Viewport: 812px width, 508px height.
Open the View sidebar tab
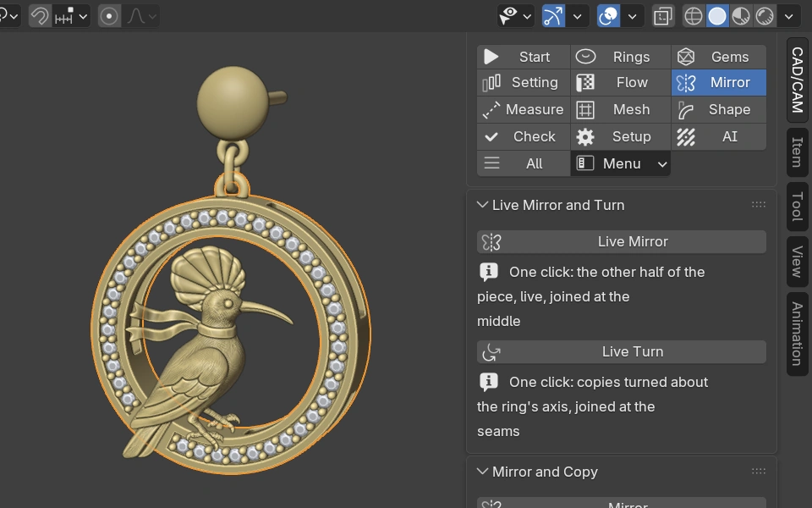[798, 262]
